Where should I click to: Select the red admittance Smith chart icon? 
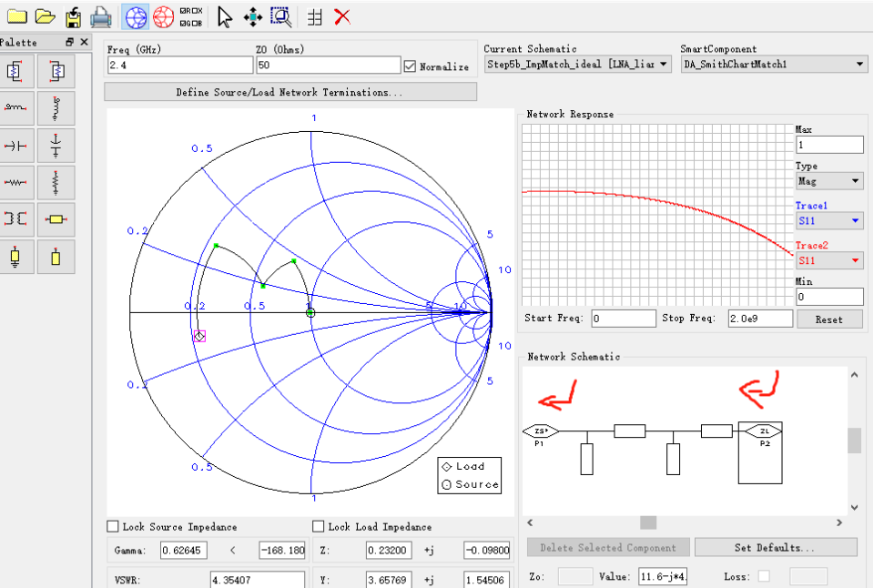click(163, 17)
